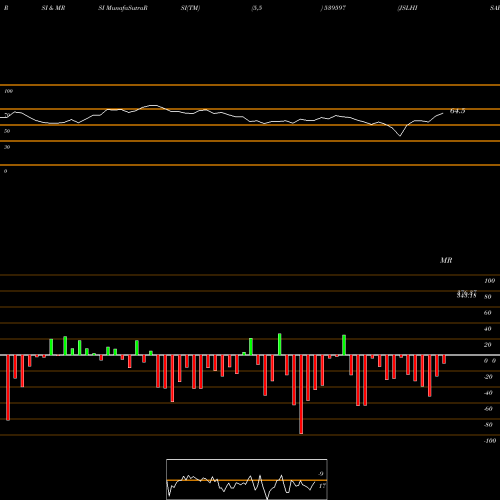Click the '30' label of the upper RSI panel
The height and width of the screenshot is (500, 500).
7,147
